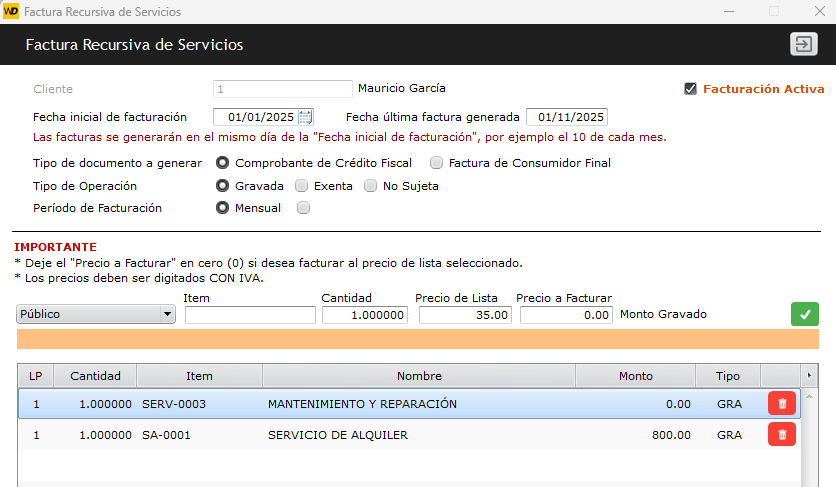The width and height of the screenshot is (836, 487).
Task: Choose Exenta as the operation type
Action: click(x=301, y=186)
